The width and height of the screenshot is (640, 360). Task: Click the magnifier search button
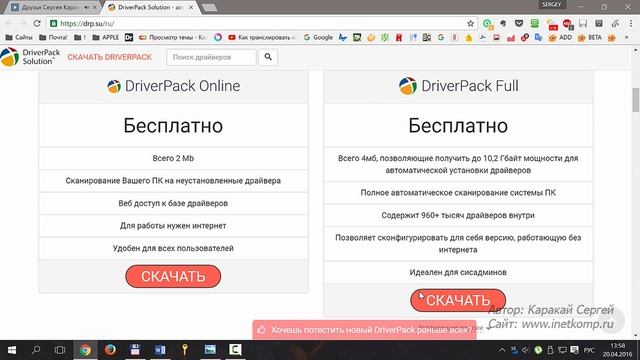pyautogui.click(x=268, y=57)
